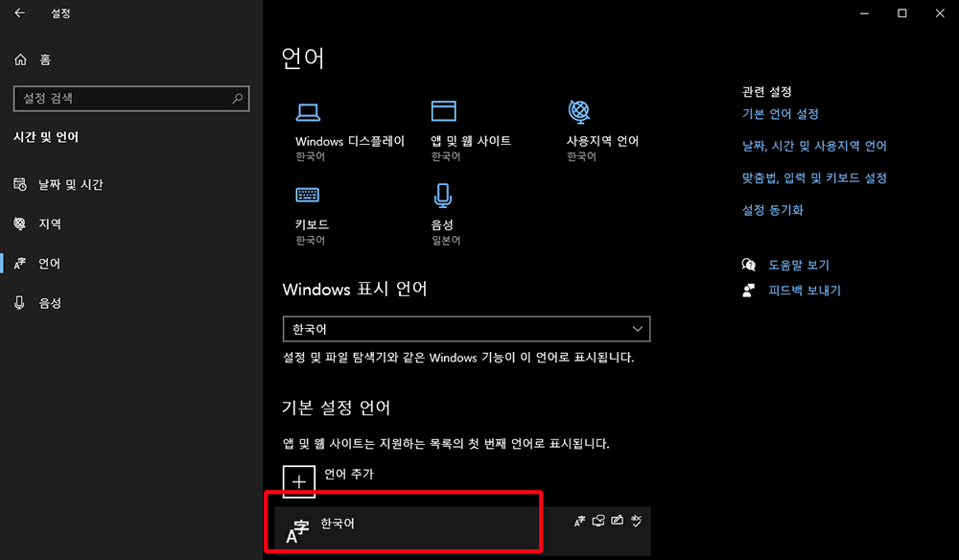Click the 도움말 보기 link
This screenshot has height=560, width=959.
tap(799, 265)
